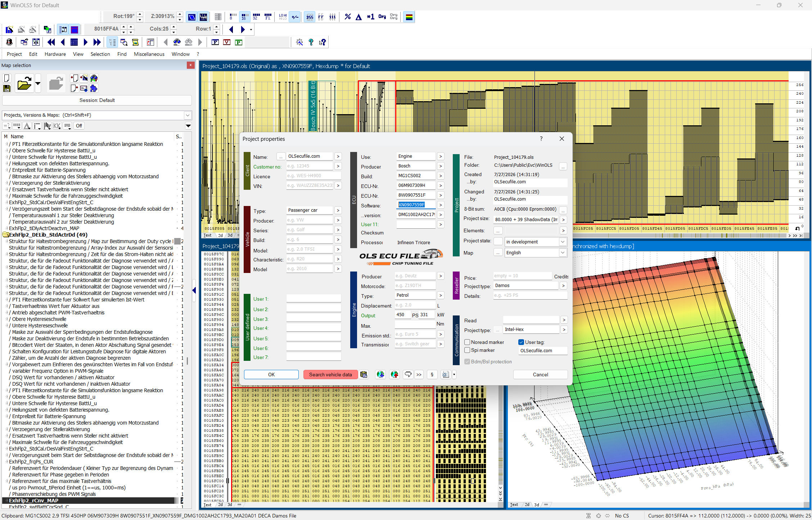Expand the vehicle Type Passenger car arrow
Image resolution: width=812 pixels, height=520 pixels.
[x=338, y=210]
